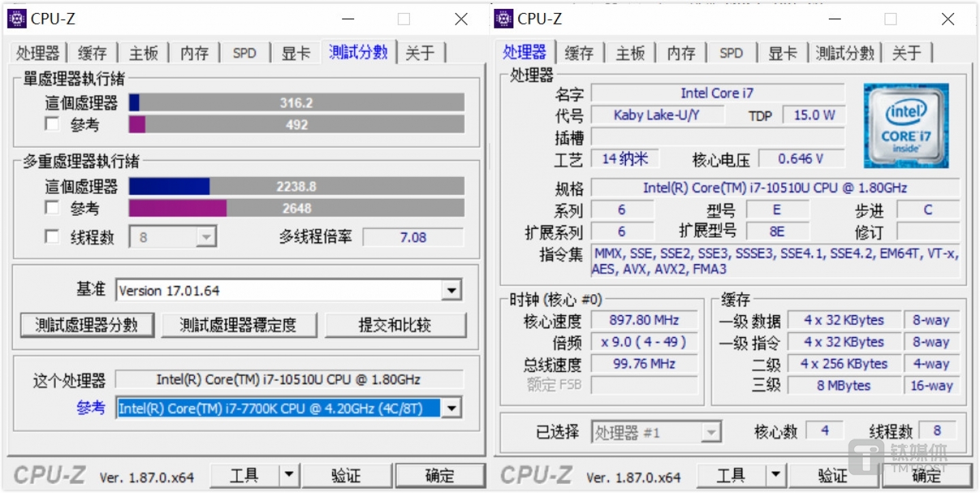Click the 核心速度 897.80 MHz field
The width and height of the screenshot is (980, 493).
[643, 319]
